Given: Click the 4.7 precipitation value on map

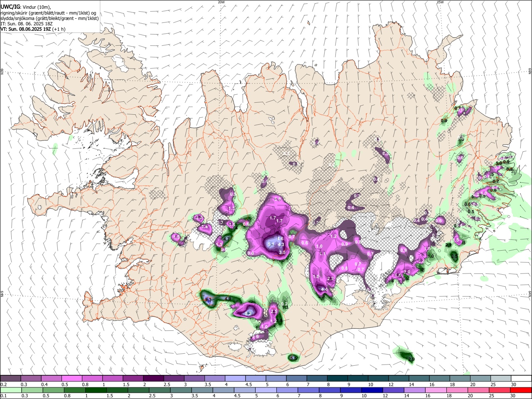Looking at the screenshot, I should pos(227,239).
